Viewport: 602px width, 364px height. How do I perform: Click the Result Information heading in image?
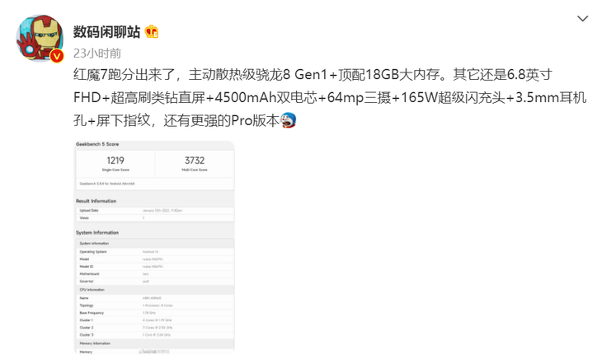(x=96, y=201)
